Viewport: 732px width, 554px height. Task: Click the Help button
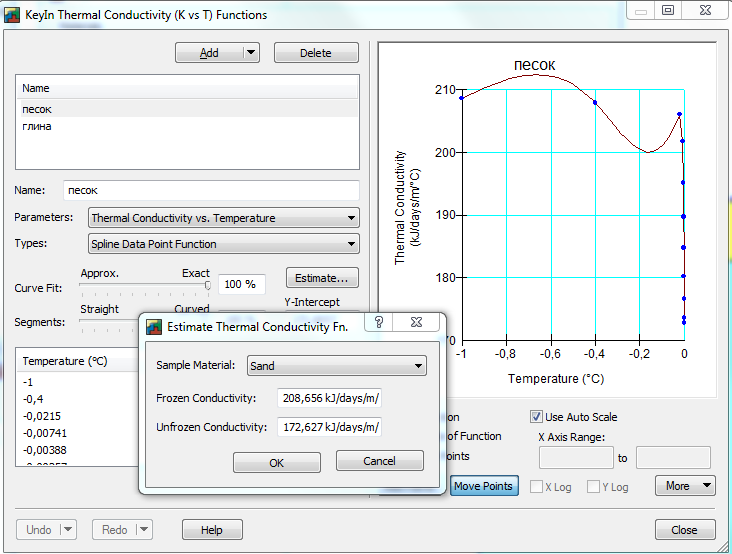pos(212,530)
